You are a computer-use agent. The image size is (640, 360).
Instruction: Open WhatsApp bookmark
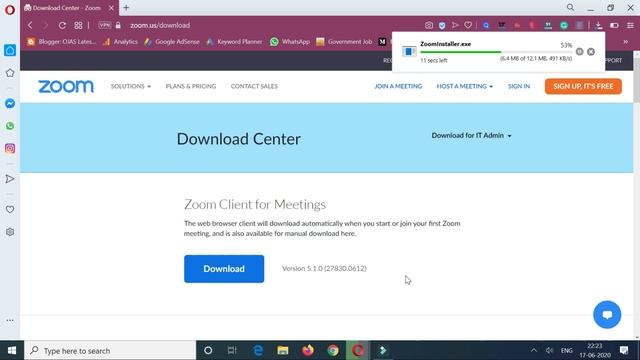tap(290, 42)
